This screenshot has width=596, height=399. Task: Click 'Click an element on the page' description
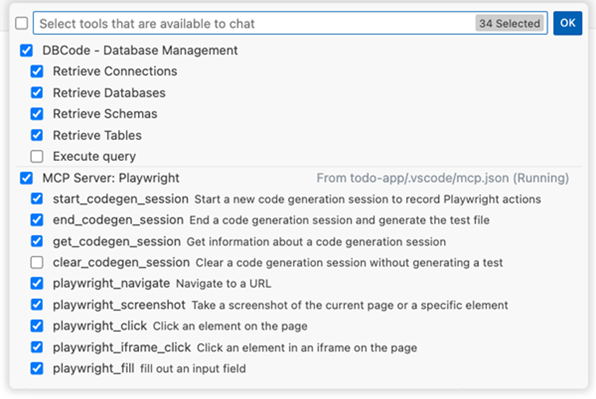pyautogui.click(x=230, y=326)
